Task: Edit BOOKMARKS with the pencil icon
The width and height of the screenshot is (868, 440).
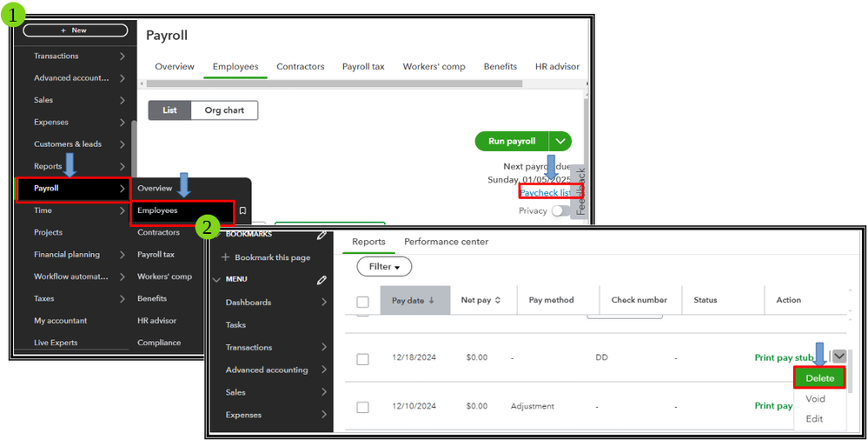Action: click(x=321, y=236)
